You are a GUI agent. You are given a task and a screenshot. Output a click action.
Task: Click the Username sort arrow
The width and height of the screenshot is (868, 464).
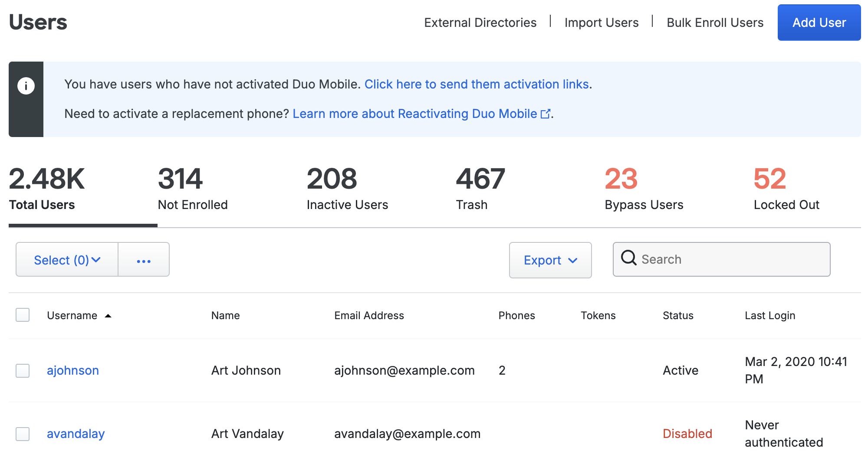coord(108,316)
